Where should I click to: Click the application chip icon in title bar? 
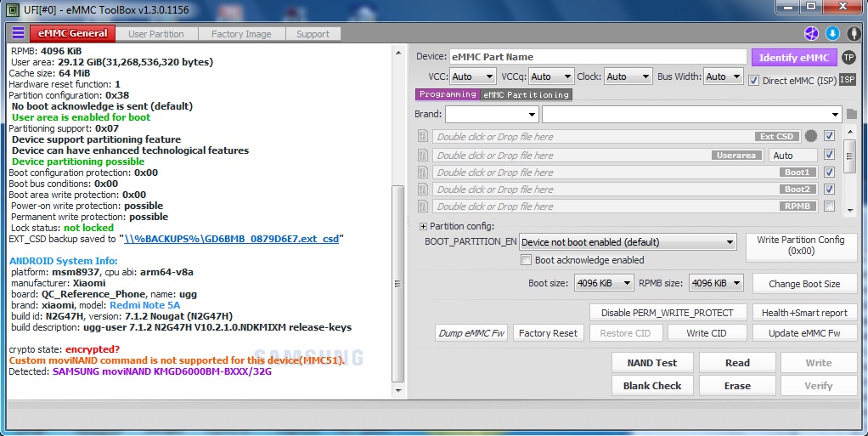point(12,9)
